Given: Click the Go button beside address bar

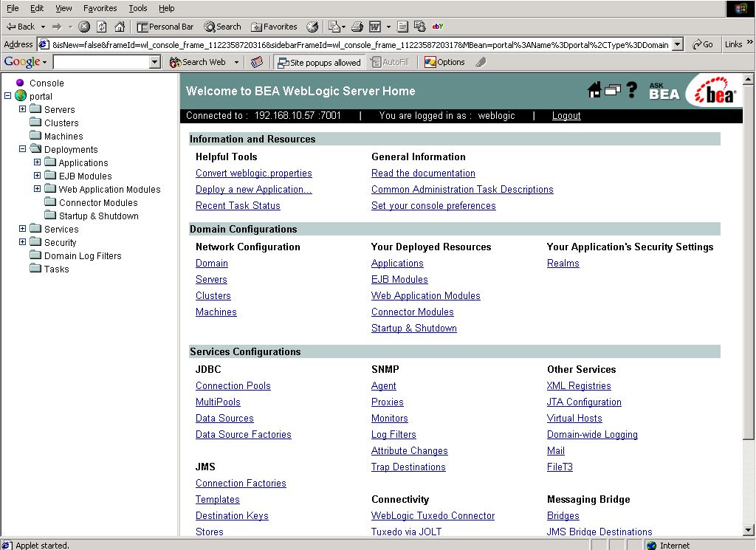Looking at the screenshot, I should coord(703,44).
